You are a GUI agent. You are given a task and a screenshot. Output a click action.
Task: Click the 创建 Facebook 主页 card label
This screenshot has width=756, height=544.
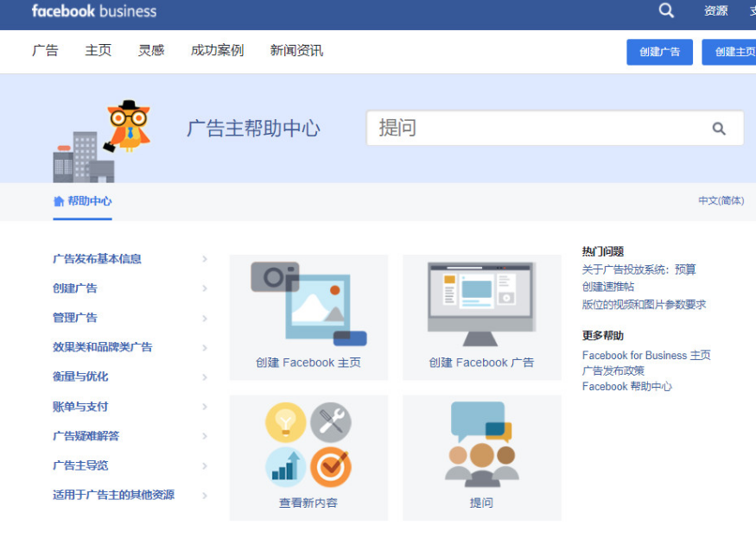(x=308, y=363)
